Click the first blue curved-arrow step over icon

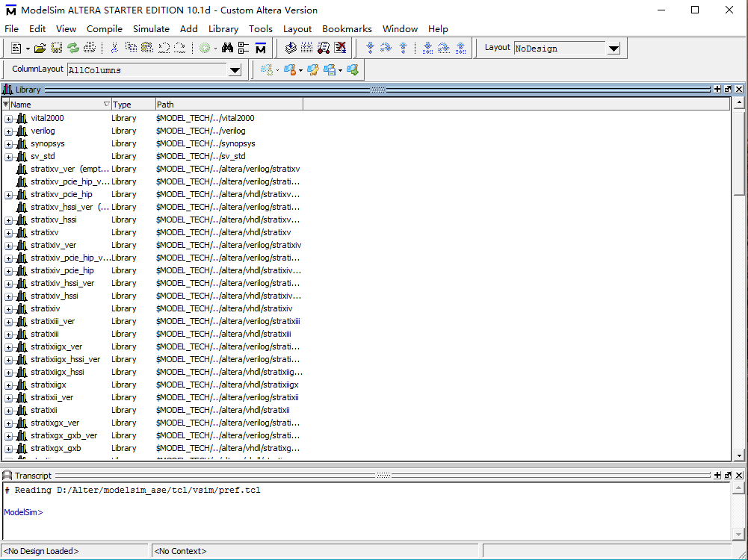[x=386, y=48]
